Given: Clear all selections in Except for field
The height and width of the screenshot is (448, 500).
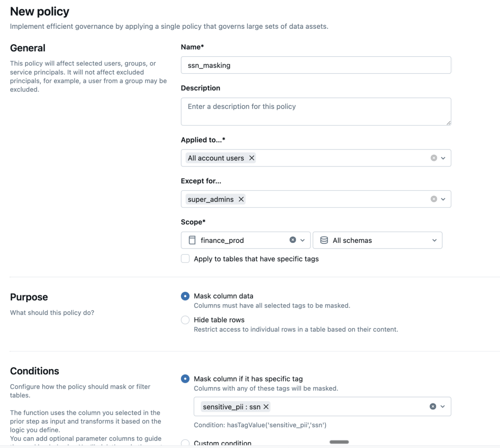Looking at the screenshot, I should pos(433,199).
